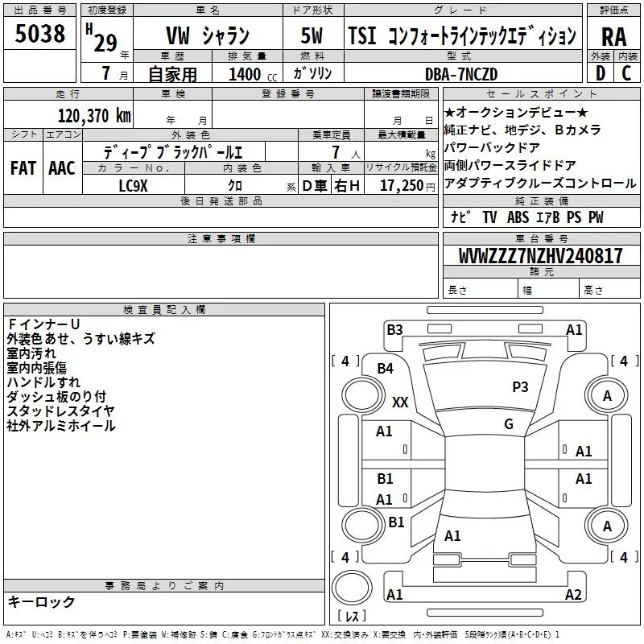This screenshot has height=644, width=644.
Task: Select the B4 mark on the diagram
Action: click(385, 369)
